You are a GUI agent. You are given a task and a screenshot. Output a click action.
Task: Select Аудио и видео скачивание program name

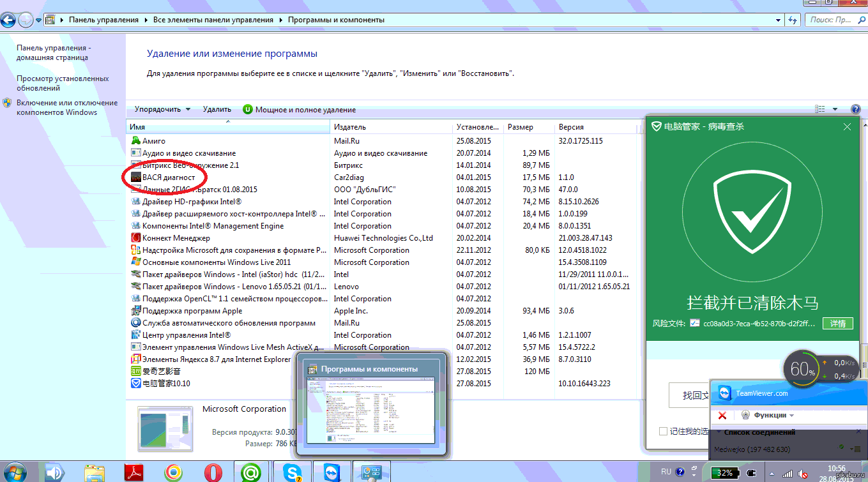pyautogui.click(x=189, y=153)
